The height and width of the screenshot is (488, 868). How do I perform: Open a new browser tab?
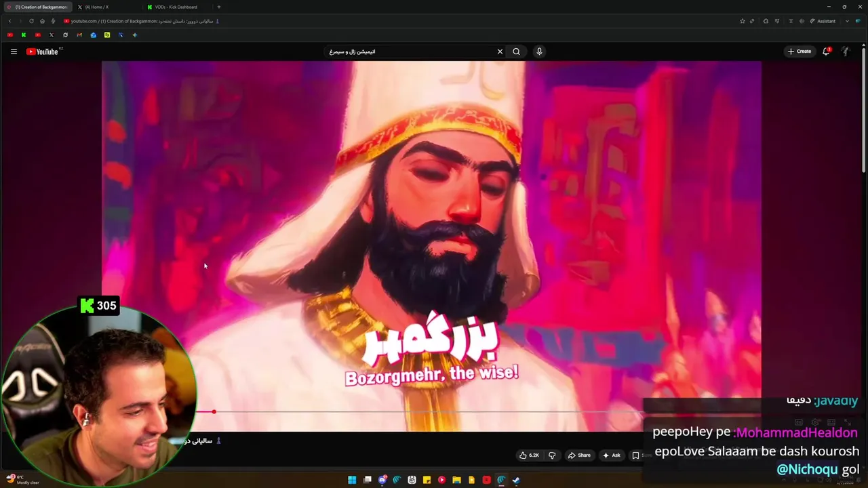[218, 7]
